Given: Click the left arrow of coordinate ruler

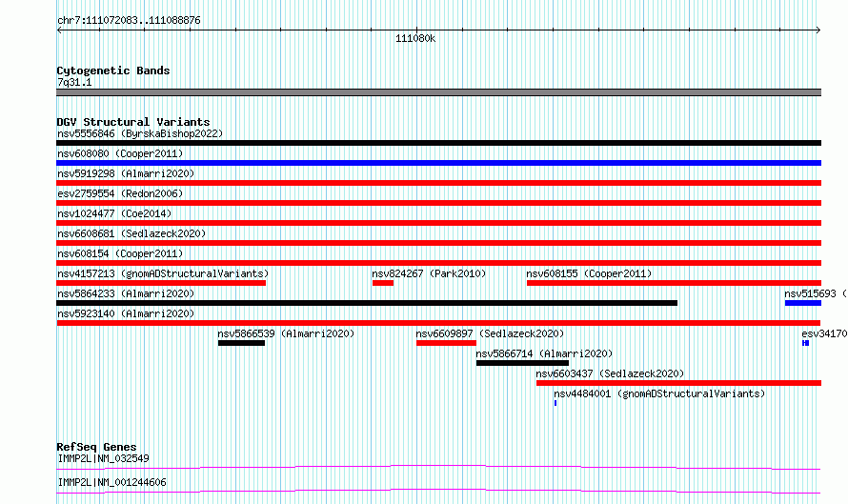Looking at the screenshot, I should [59, 30].
